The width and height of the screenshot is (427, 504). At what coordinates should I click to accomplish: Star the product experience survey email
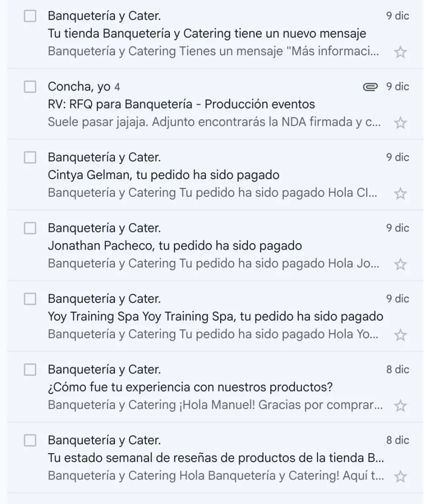(x=400, y=406)
